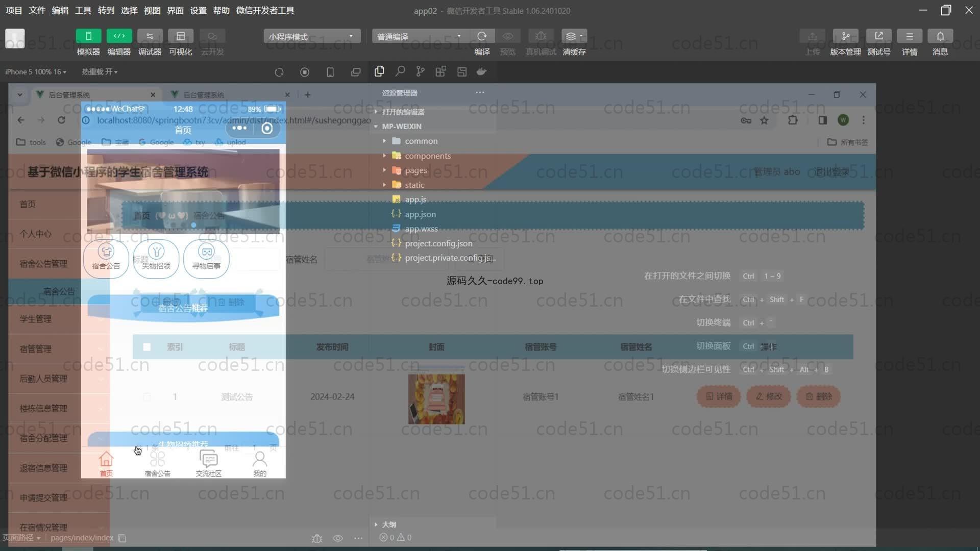
Task: Click the 上传 upload icon
Action: click(x=812, y=36)
